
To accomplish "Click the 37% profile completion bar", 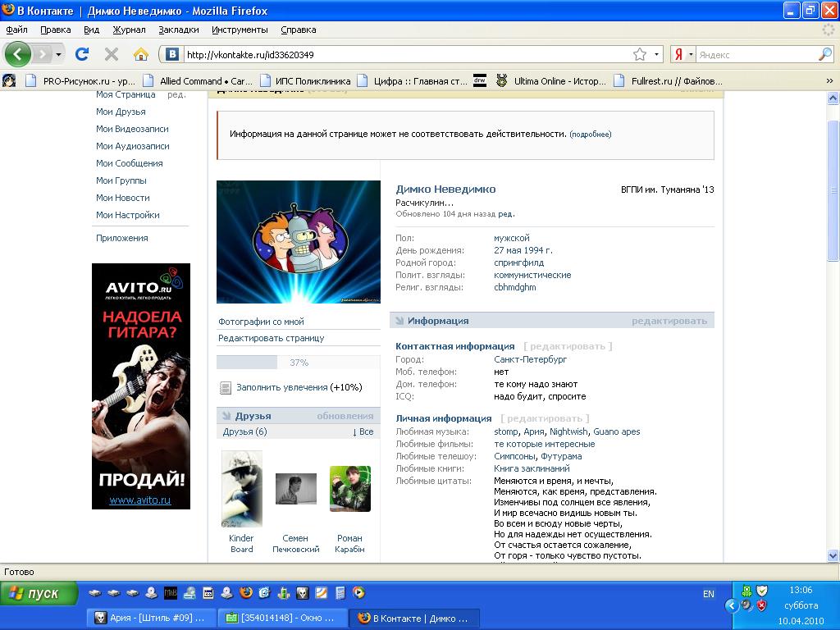I will [x=299, y=362].
